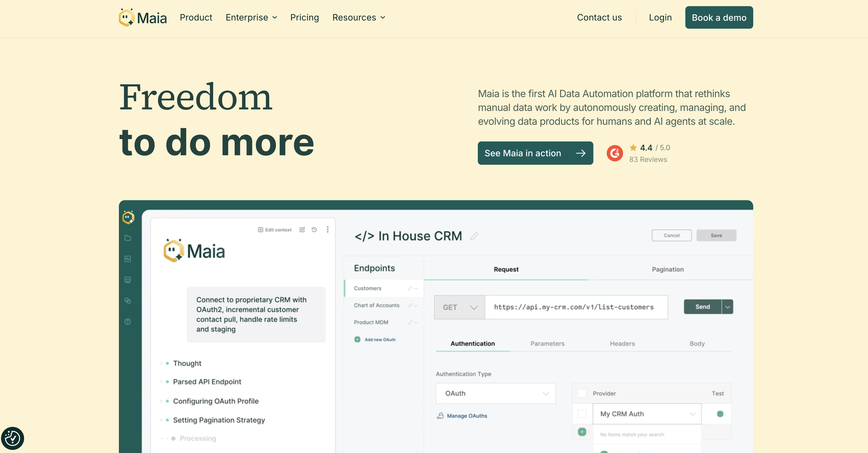
Task: Click the Login link
Action: click(660, 17)
